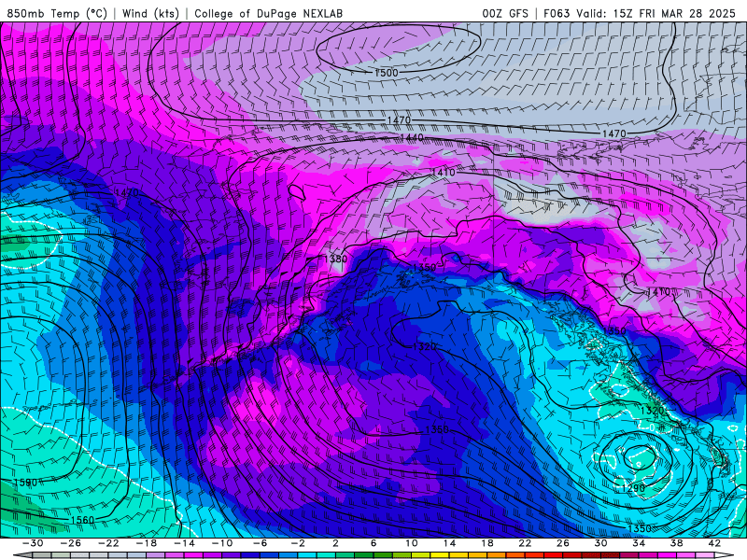Select the −2 color scale label
747x560 pixels.
point(298,543)
